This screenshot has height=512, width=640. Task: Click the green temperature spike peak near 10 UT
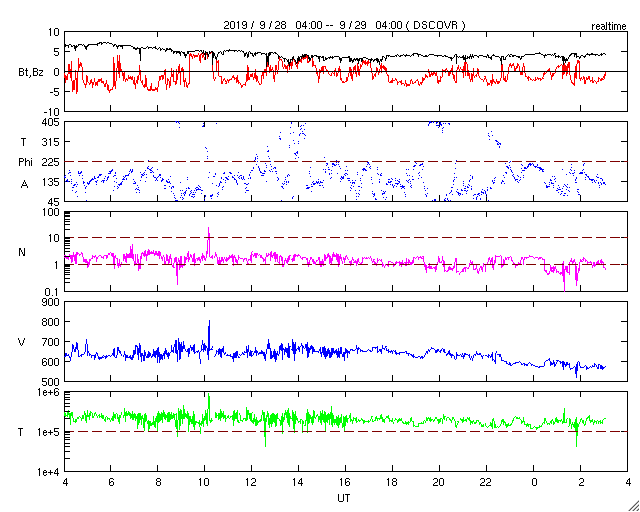(209, 395)
